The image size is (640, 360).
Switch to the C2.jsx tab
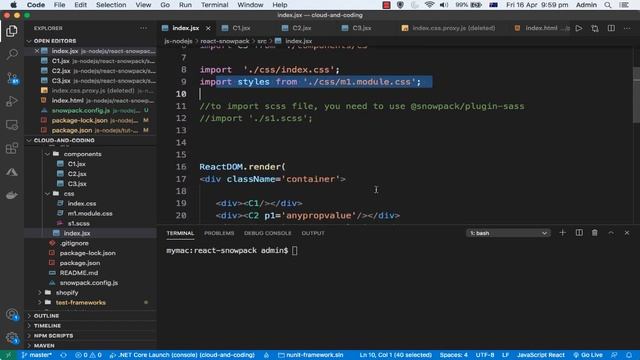pos(302,28)
